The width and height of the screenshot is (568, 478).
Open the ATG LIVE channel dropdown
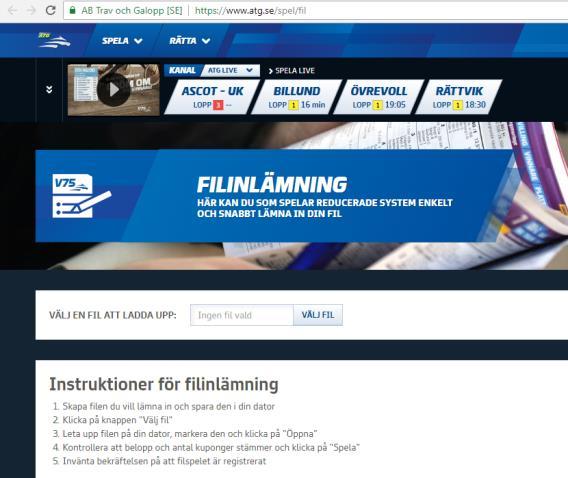(x=230, y=70)
